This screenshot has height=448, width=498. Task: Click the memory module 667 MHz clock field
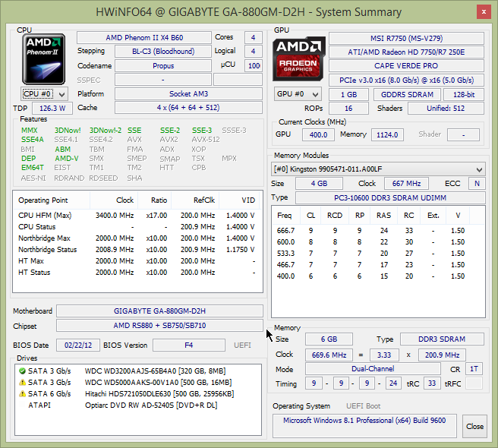pyautogui.click(x=406, y=183)
